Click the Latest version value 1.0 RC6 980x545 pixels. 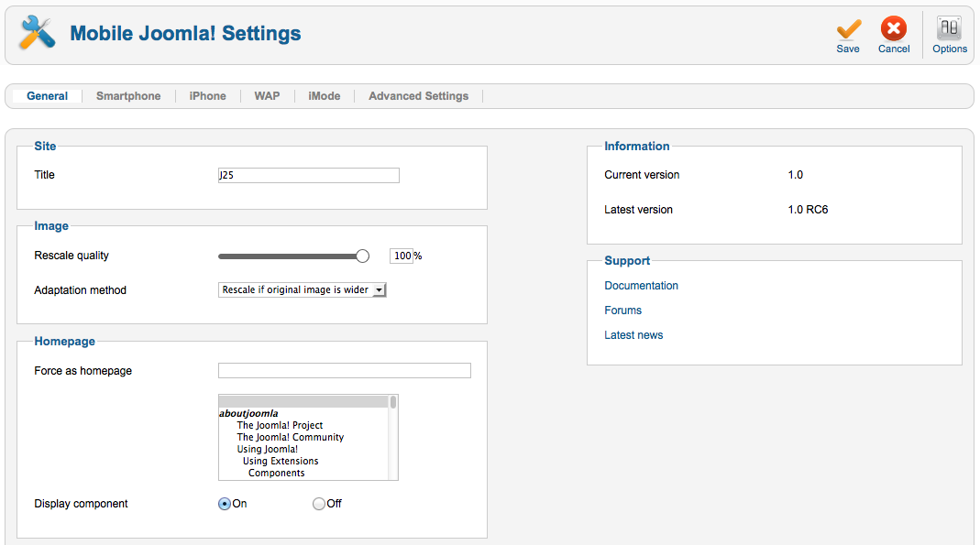[x=808, y=210]
